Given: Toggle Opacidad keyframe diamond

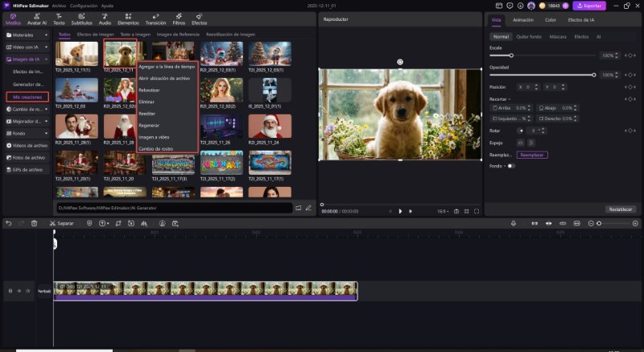Looking at the screenshot, I should coord(630,75).
